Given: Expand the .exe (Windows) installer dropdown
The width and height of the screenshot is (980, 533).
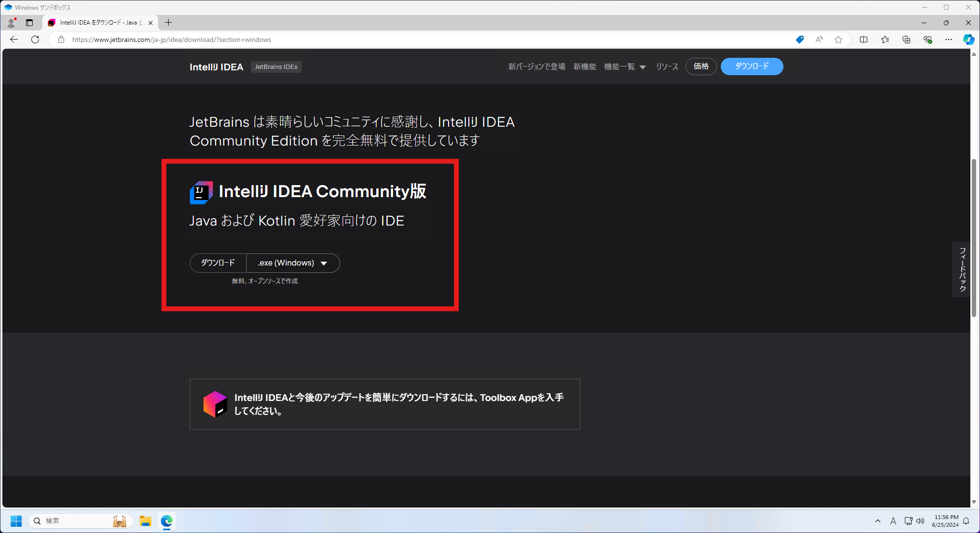Looking at the screenshot, I should tap(293, 263).
